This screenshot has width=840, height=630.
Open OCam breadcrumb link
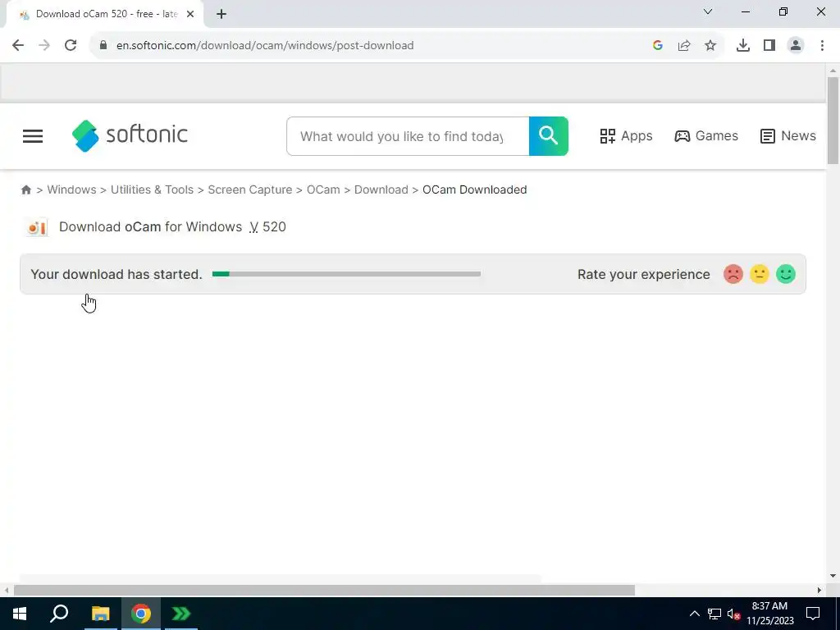point(323,189)
